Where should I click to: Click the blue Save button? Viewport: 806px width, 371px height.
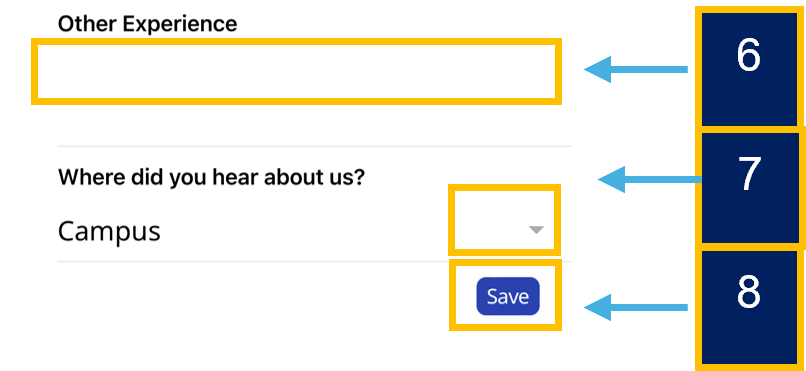(x=508, y=296)
